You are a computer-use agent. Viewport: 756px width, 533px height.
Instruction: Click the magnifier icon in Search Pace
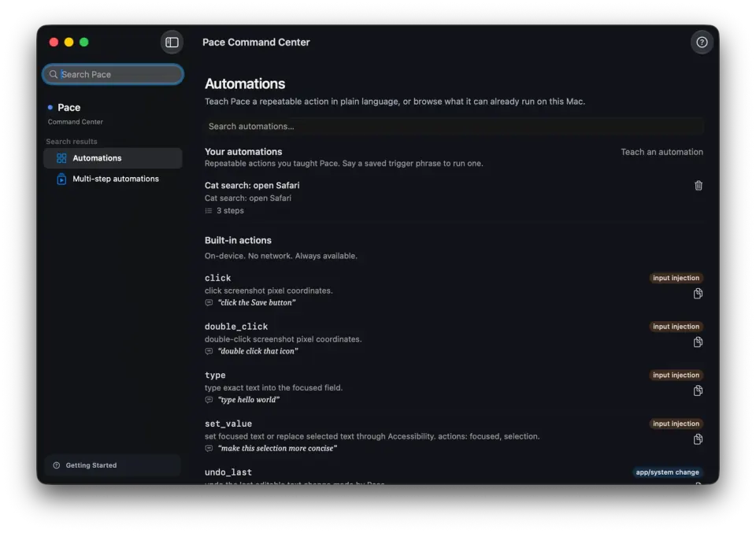click(54, 74)
